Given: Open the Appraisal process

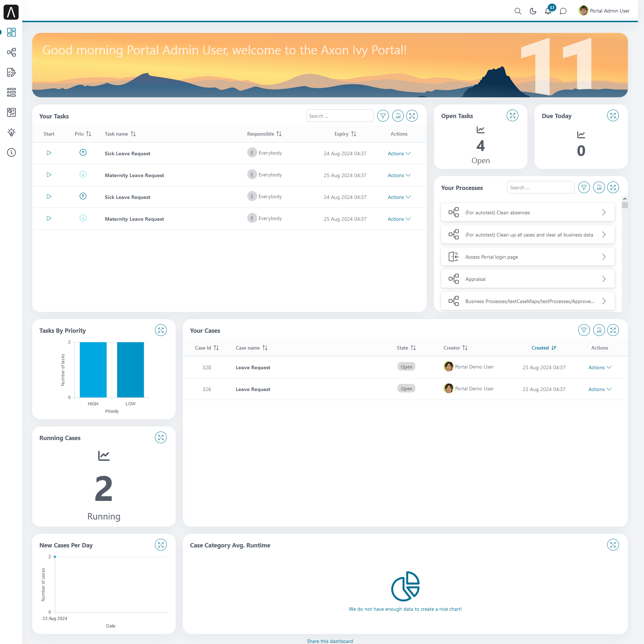Looking at the screenshot, I should (528, 279).
